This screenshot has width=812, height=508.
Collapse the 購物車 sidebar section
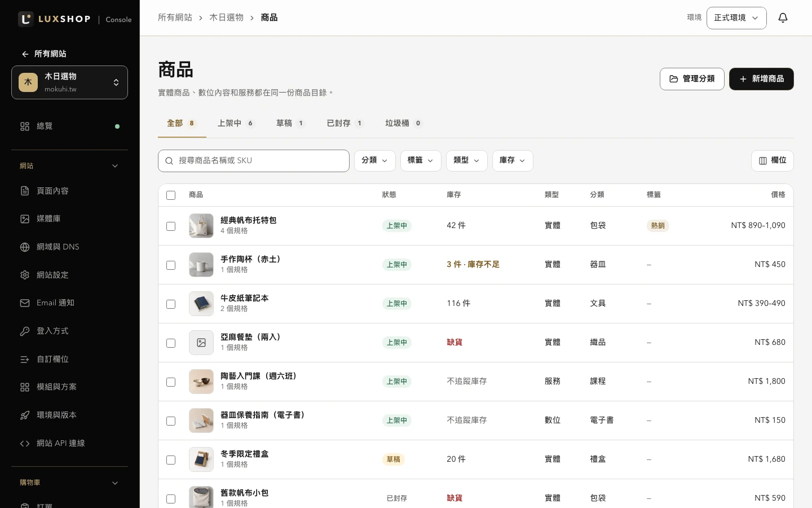tap(69, 483)
